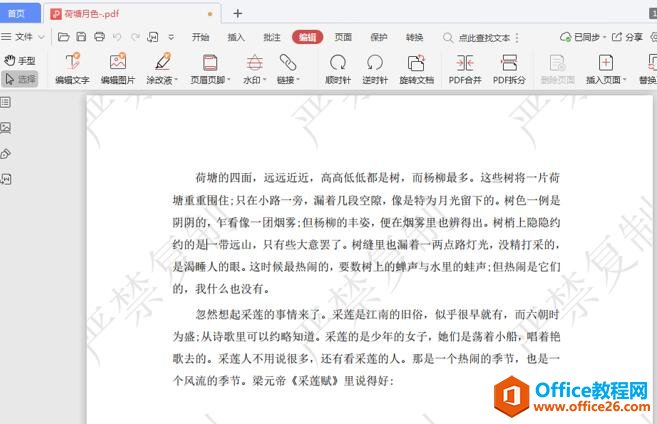
Task: Switch to the 转换 ribbon tab
Action: click(x=414, y=37)
